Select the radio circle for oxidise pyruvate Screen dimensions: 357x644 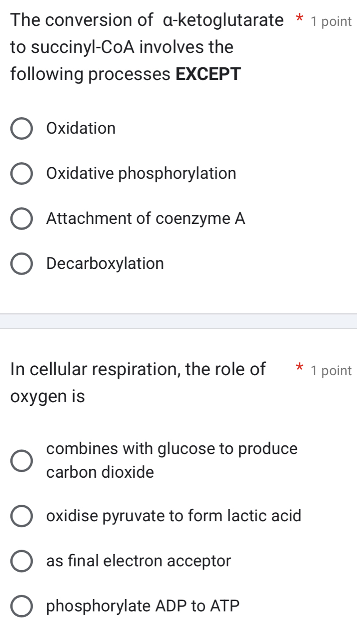pyautogui.click(x=21, y=516)
